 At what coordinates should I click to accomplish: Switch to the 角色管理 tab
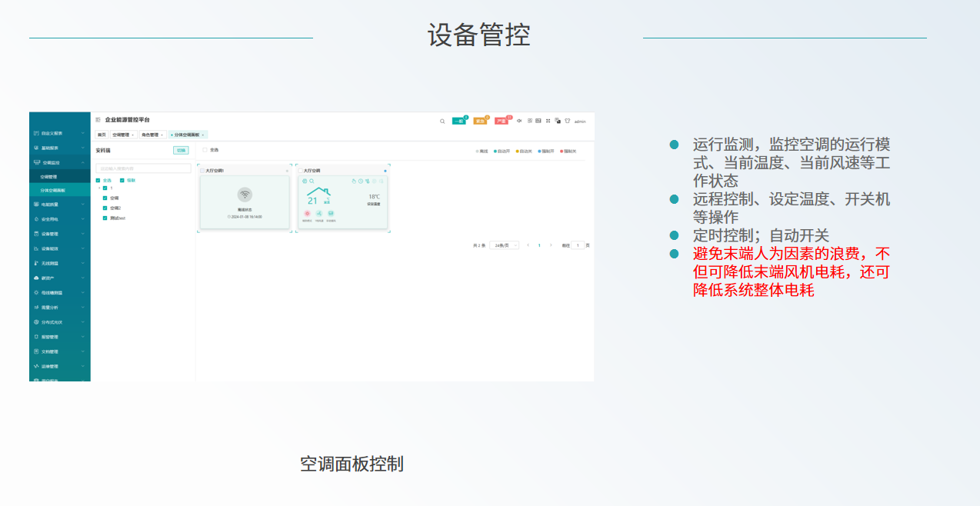tap(150, 135)
